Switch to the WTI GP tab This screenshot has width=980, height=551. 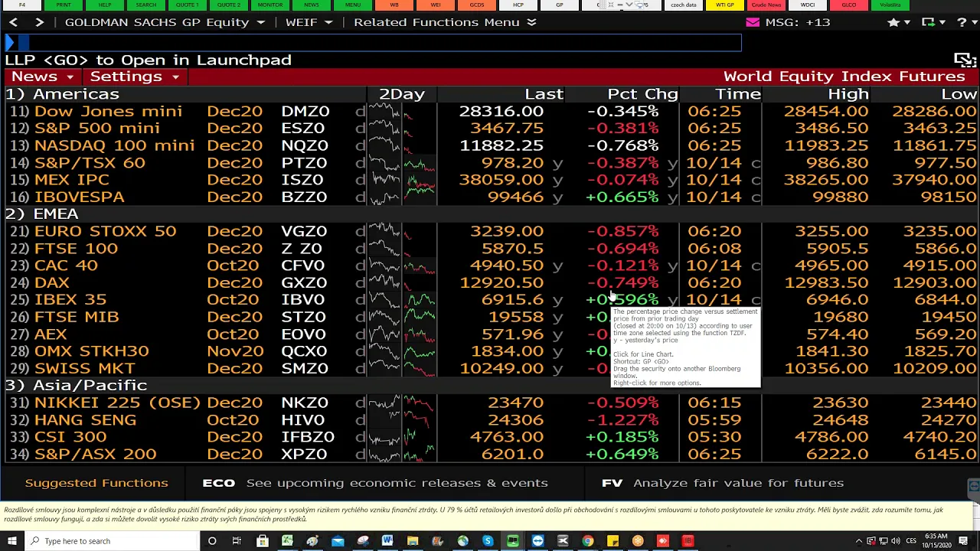coord(725,5)
